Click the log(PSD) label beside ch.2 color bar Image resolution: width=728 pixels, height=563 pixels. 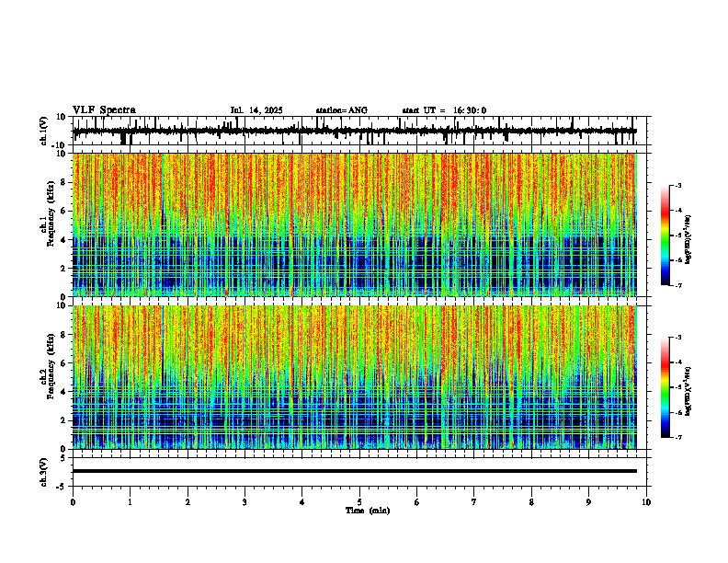[688, 391]
